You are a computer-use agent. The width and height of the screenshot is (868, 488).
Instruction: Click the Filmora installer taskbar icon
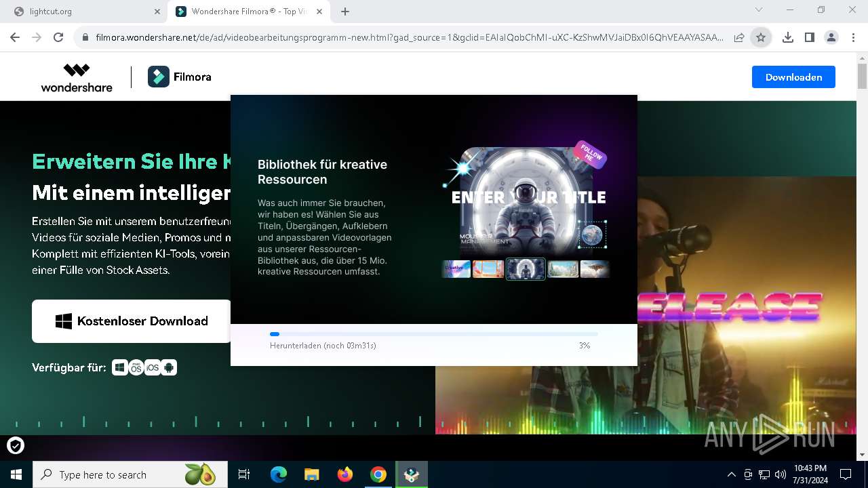[412, 474]
